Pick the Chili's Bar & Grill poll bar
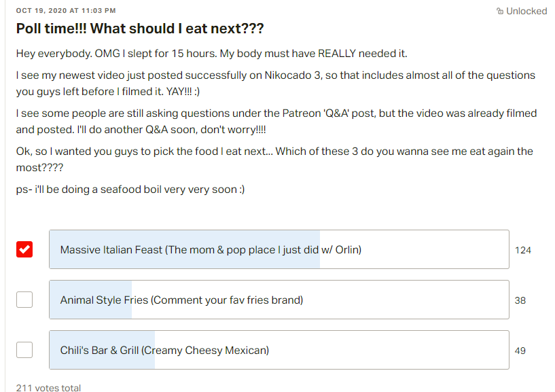The image size is (555, 392). click(279, 350)
